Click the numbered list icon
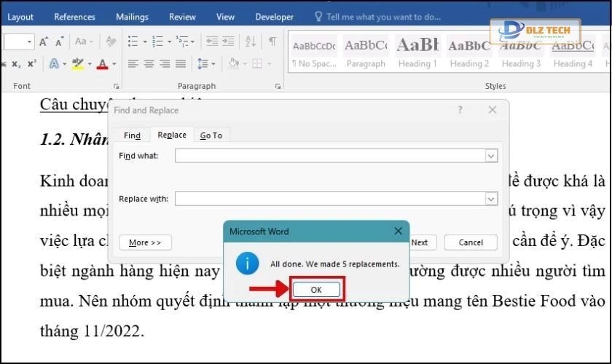Image resolution: width=612 pixels, height=364 pixels. click(157, 41)
